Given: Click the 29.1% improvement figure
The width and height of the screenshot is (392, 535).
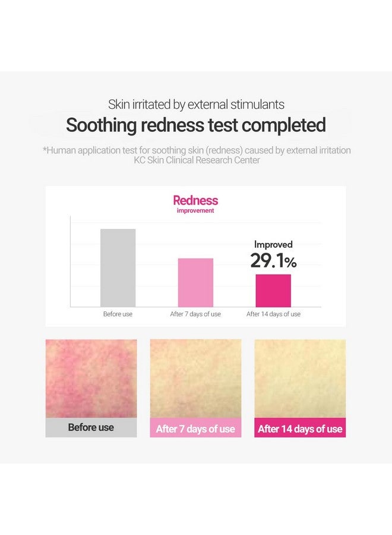Looking at the screenshot, I should tap(273, 261).
